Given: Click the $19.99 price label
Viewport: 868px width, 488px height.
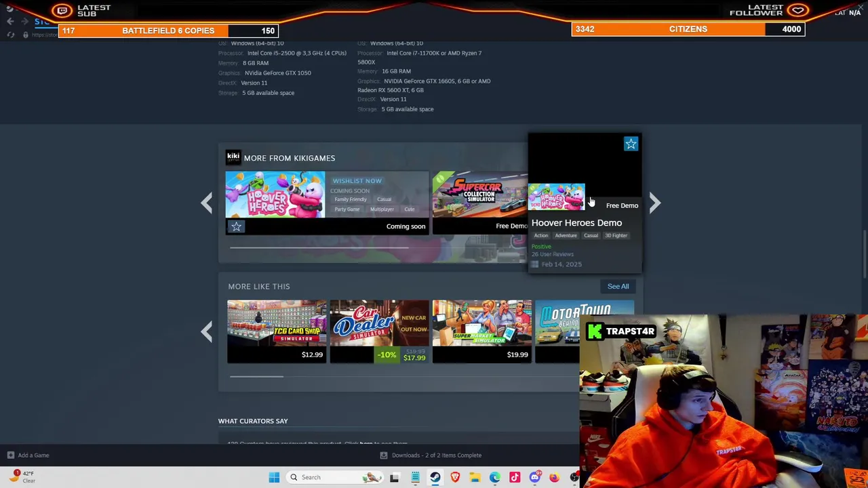Looking at the screenshot, I should [517, 354].
